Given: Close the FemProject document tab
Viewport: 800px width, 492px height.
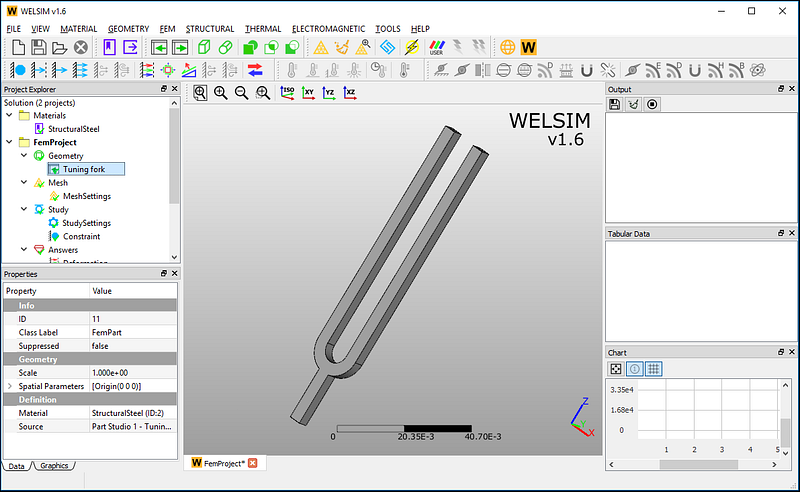Looking at the screenshot, I should pos(253,463).
